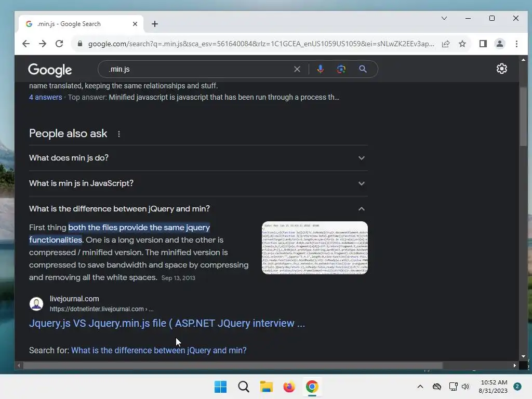Open site info via the lock icon
This screenshot has width=532, height=399.
[x=80, y=44]
